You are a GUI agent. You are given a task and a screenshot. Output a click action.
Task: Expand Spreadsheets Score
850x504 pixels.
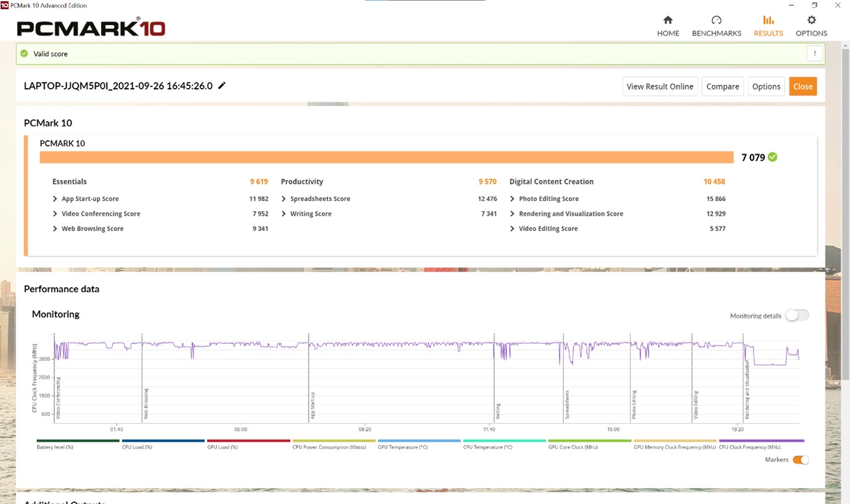coord(284,199)
